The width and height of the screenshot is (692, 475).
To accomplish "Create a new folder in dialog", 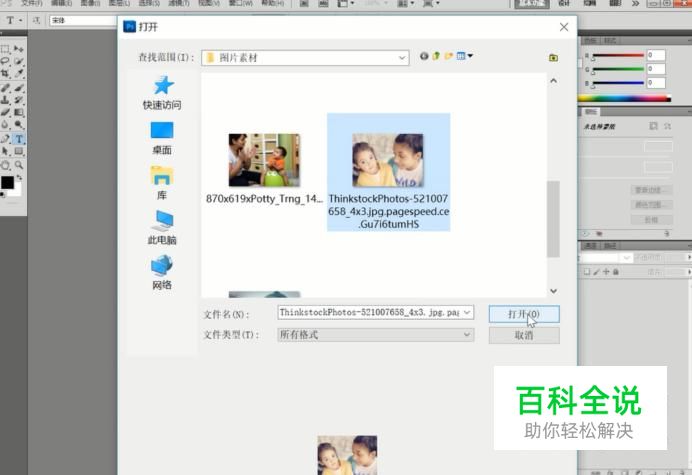I will click(449, 56).
